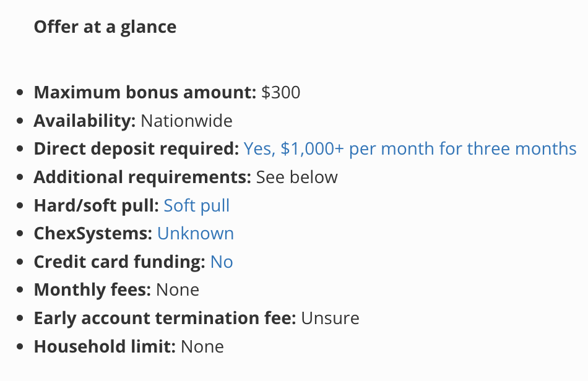Click the 'Credit card funding:' label
Screen dimensions: 588x381
point(119,262)
